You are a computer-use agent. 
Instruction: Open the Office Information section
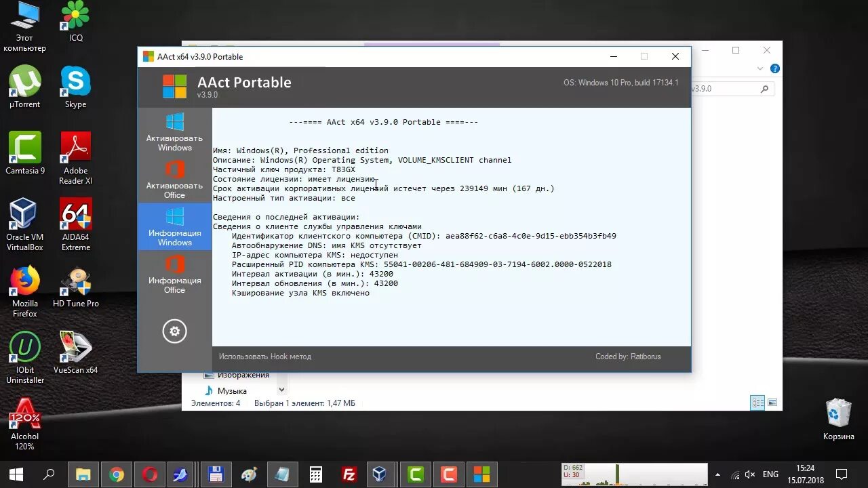(x=175, y=274)
